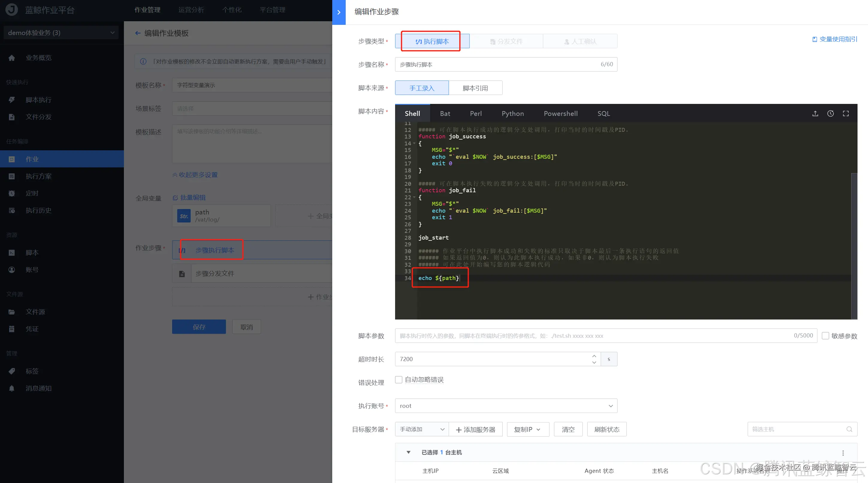Viewport: 868px width, 483px height.
Task: Click the 保存 button
Action: 199,327
